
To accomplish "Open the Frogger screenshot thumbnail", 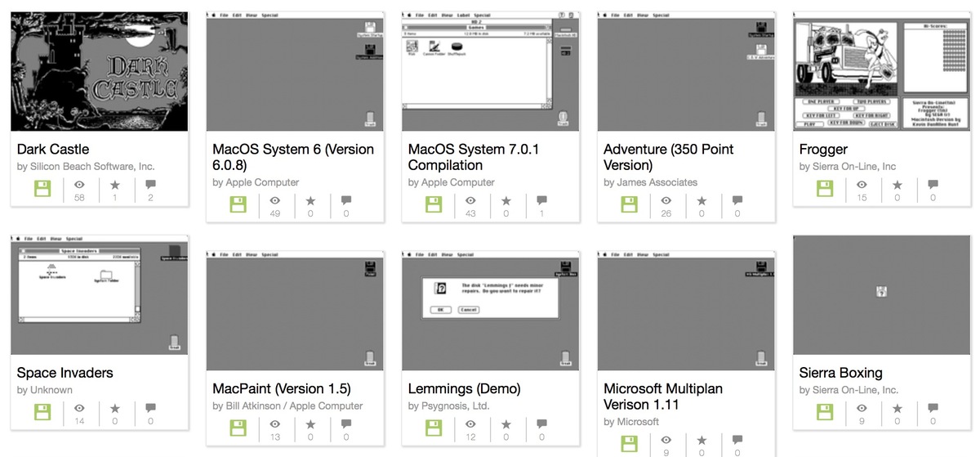I will pos(882,71).
